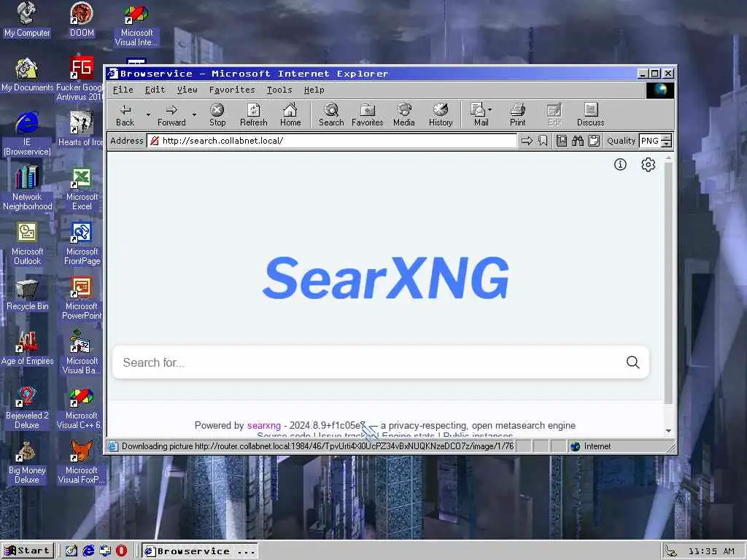Image resolution: width=747 pixels, height=560 pixels.
Task: Refresh the page using the Refresh icon
Action: click(x=253, y=115)
